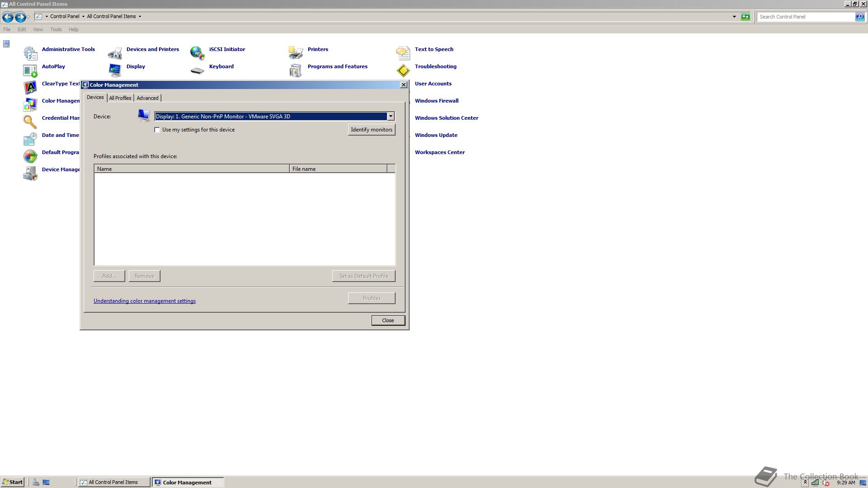Enable Use my settings for this device

pos(157,130)
